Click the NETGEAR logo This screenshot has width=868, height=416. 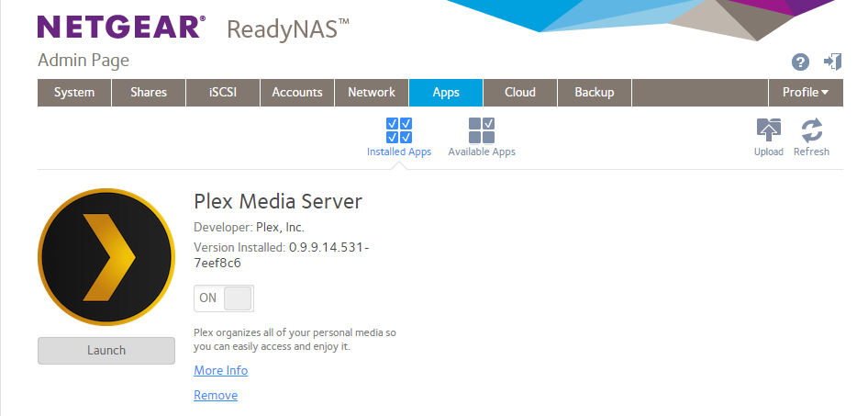121,28
